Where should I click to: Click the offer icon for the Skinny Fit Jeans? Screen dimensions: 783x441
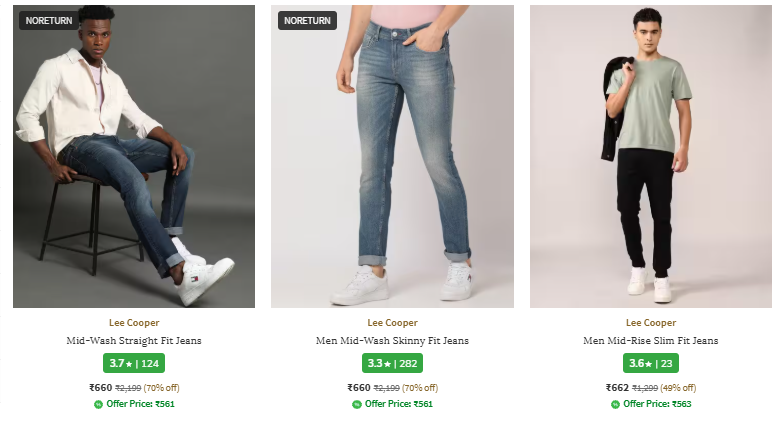click(x=357, y=404)
